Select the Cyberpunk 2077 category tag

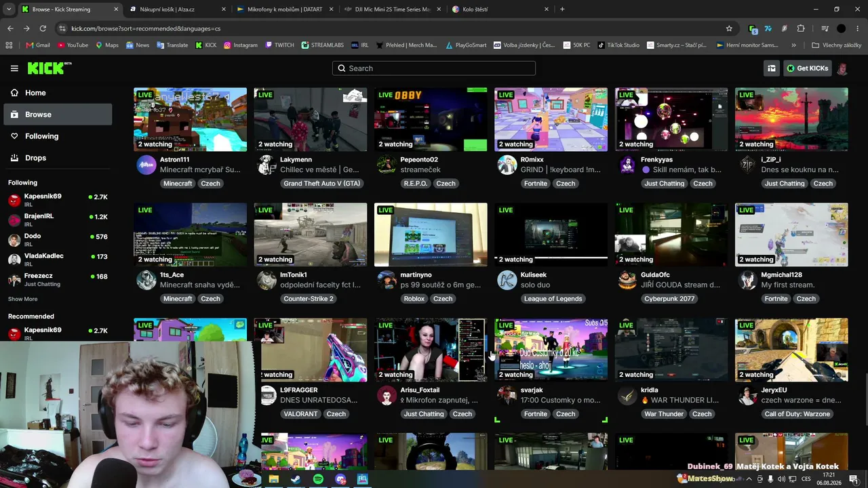[669, 299]
